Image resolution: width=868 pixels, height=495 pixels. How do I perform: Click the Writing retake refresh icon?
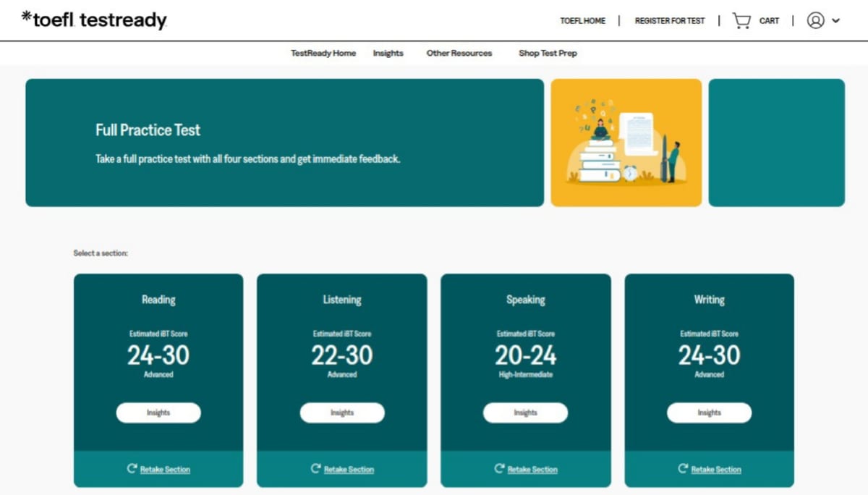(x=683, y=469)
